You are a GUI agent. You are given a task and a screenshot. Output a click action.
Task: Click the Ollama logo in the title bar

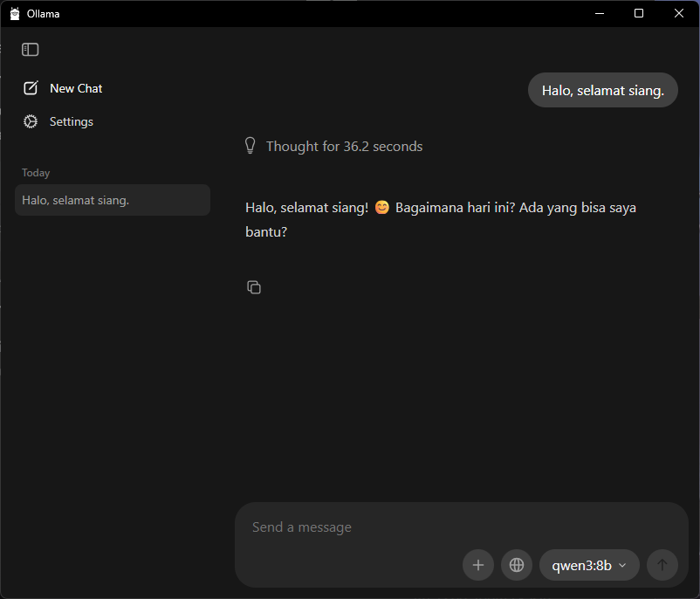(x=14, y=13)
